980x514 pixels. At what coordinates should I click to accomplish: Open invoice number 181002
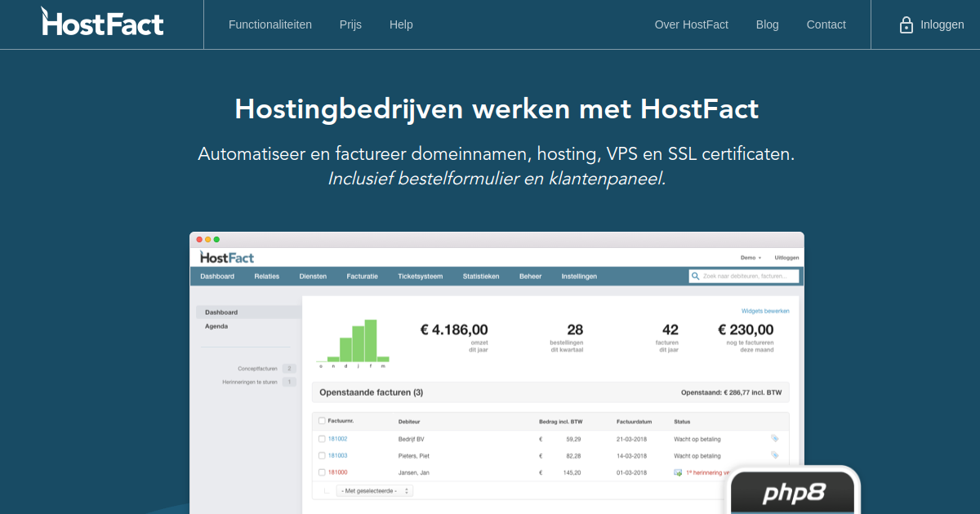point(337,439)
